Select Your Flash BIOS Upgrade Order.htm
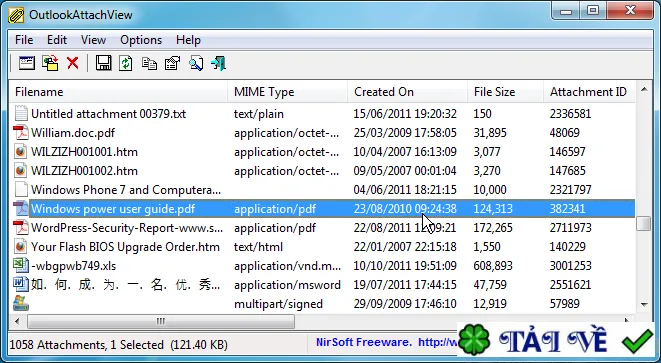The height and width of the screenshot is (363, 661). [x=125, y=247]
